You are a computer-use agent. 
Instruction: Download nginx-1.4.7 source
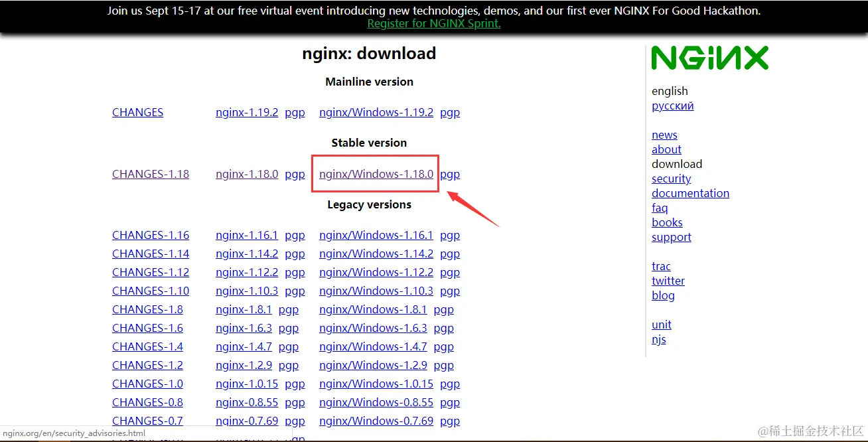tap(244, 346)
